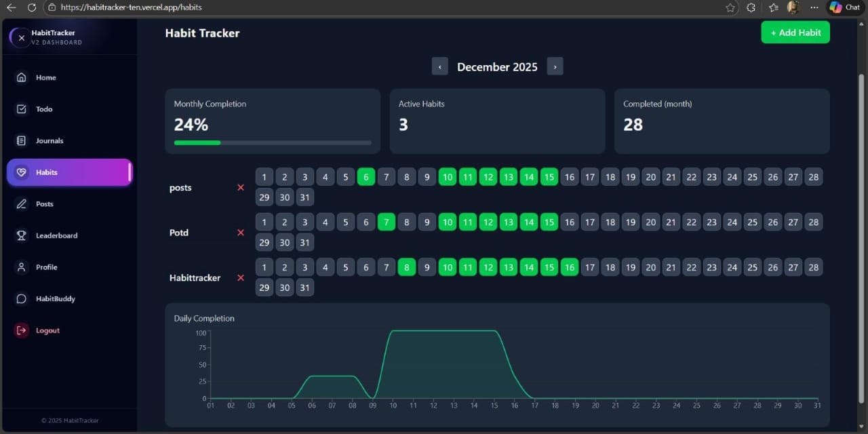
Task: Select the Leaderboard entry in the navigation
Action: tap(56, 235)
